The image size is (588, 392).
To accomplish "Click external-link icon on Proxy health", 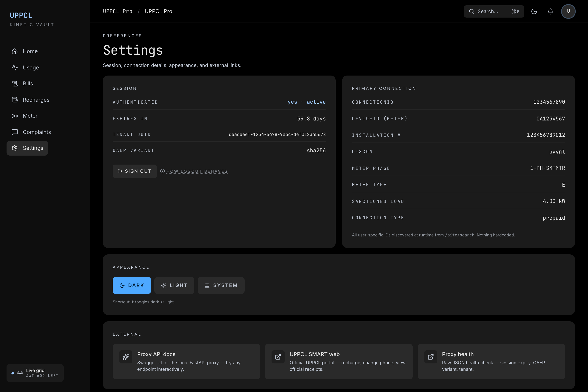I will (431, 357).
